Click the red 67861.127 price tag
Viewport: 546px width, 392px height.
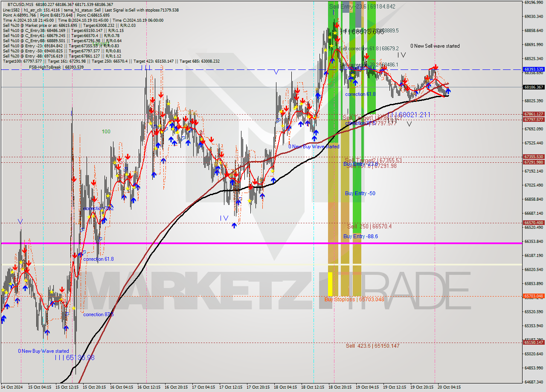(x=533, y=114)
